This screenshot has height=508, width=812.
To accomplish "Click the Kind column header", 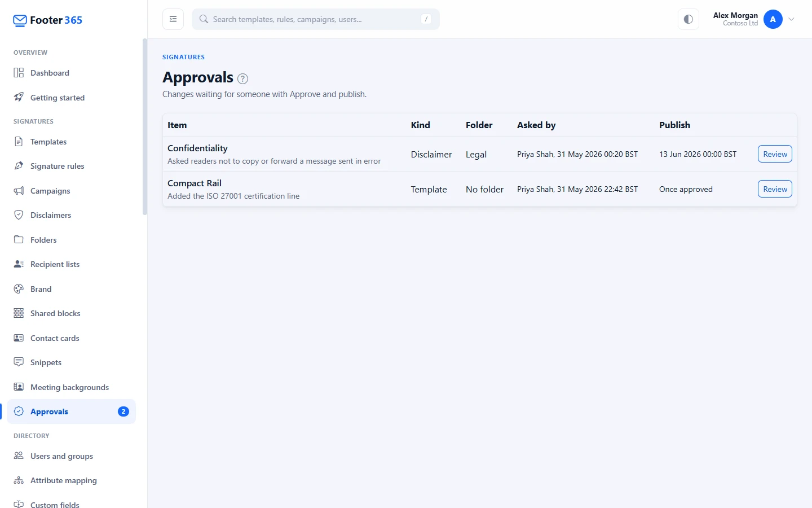I will [x=420, y=125].
